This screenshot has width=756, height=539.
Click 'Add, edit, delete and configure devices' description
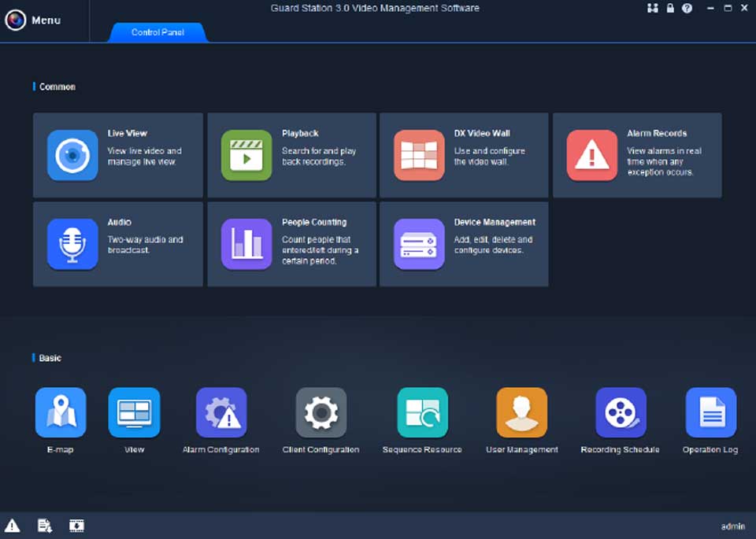[493, 245]
